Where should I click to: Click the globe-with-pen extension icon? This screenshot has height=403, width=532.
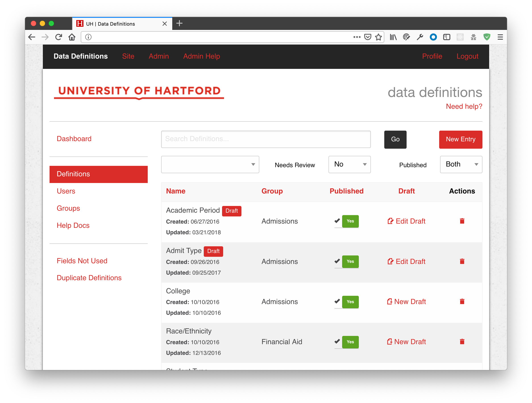pos(406,37)
